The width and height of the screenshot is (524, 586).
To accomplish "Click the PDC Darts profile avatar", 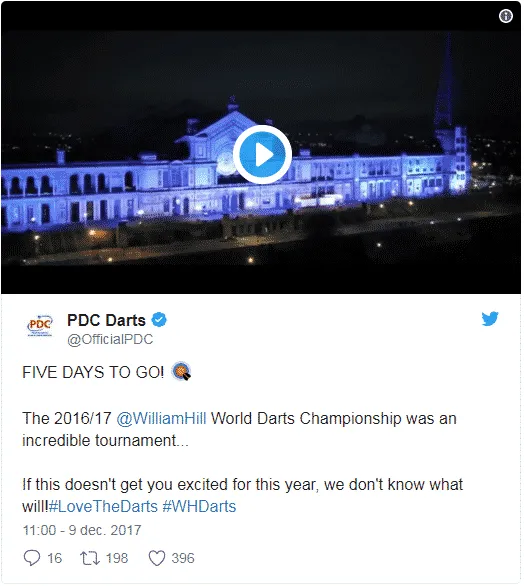I will tap(40, 326).
